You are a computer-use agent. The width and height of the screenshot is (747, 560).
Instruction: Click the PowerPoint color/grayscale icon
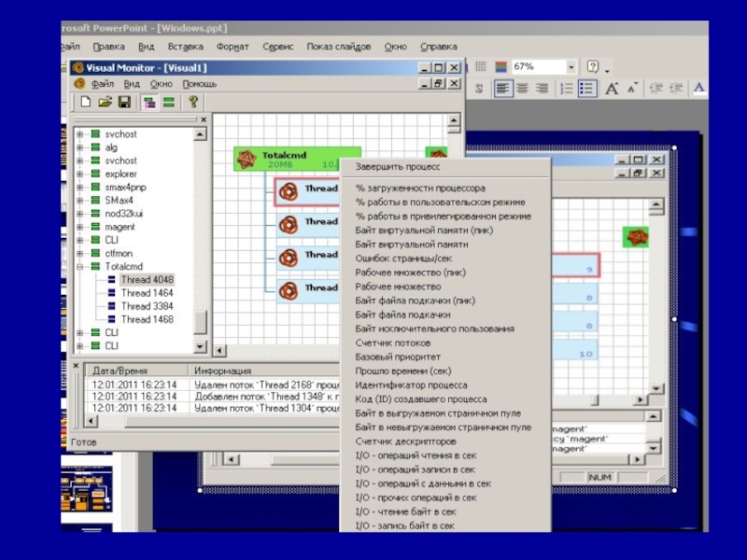(500, 66)
